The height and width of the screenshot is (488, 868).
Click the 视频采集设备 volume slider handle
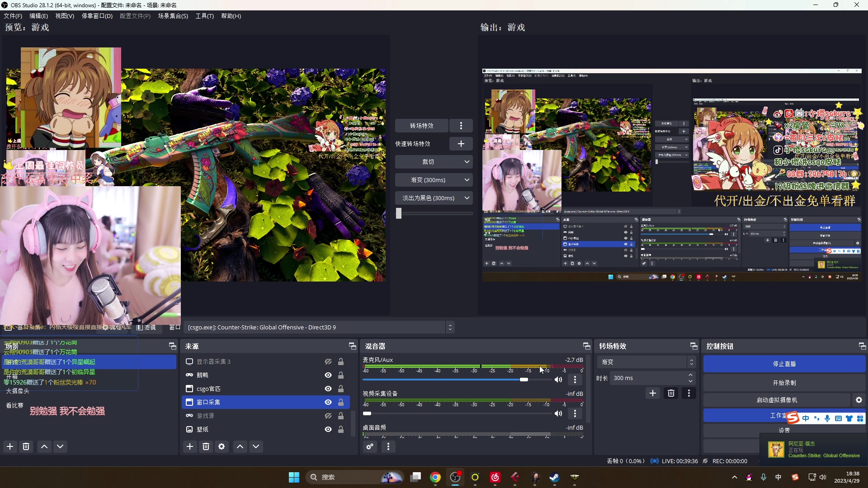click(367, 413)
